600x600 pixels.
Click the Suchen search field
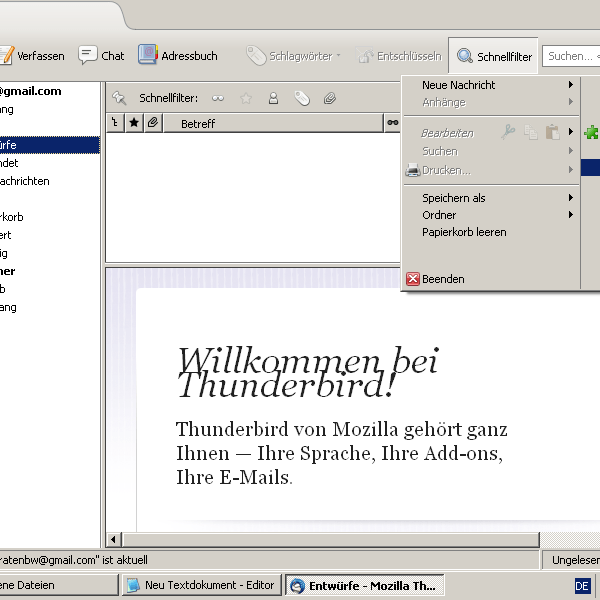pyautogui.click(x=571, y=56)
